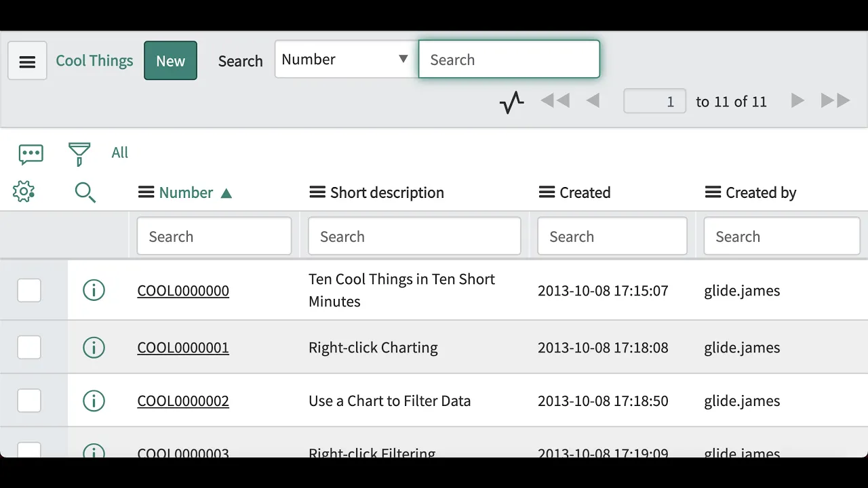
Task: Open record COOL0000001 link
Action: click(183, 348)
